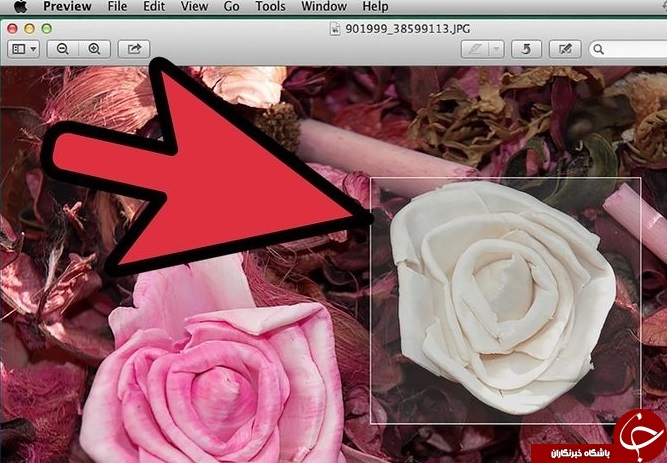The width and height of the screenshot is (667, 463).
Task: Click the zoom out magnifier button
Action: pyautogui.click(x=63, y=49)
